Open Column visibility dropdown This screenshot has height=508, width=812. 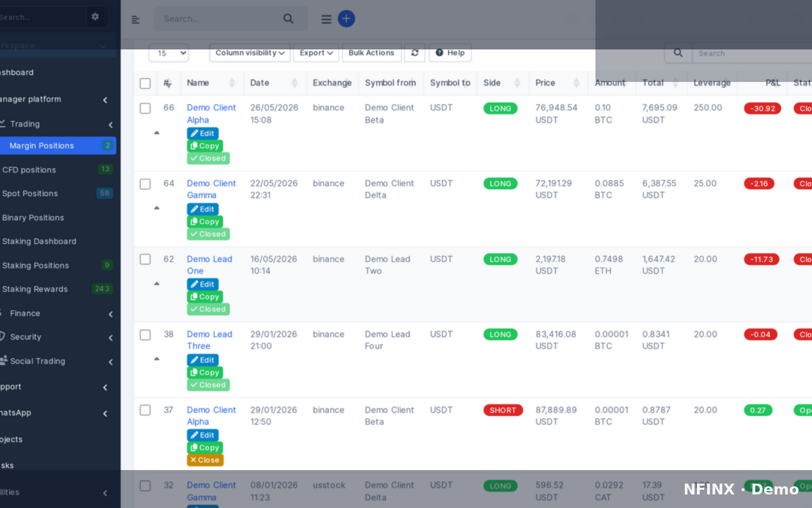click(x=250, y=53)
